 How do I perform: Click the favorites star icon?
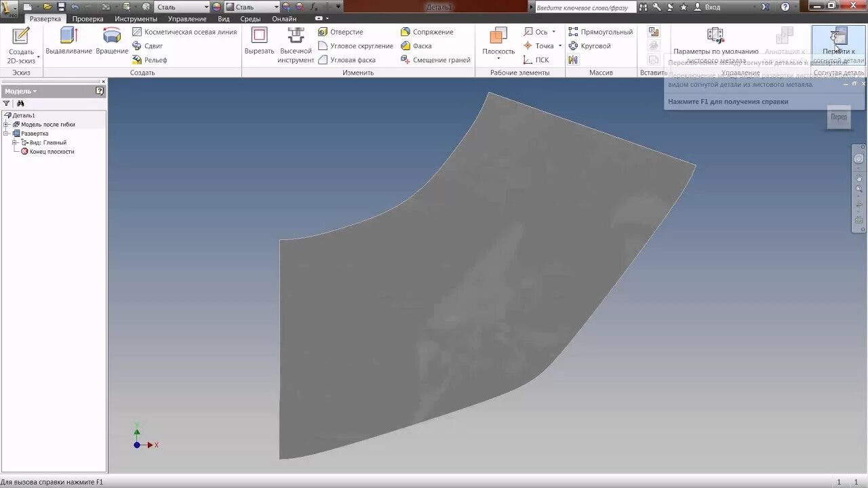683,7
